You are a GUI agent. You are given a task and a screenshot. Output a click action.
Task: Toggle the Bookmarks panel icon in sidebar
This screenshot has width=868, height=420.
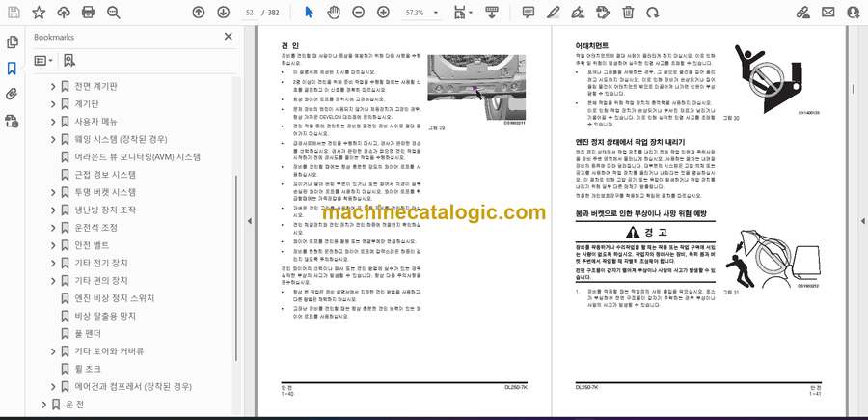click(x=12, y=69)
